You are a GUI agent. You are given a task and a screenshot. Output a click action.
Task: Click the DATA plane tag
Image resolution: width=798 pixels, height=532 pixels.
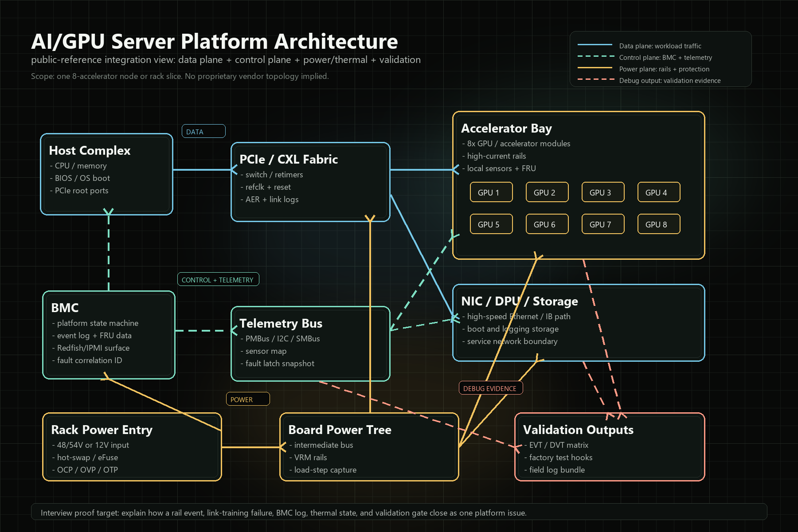203,131
